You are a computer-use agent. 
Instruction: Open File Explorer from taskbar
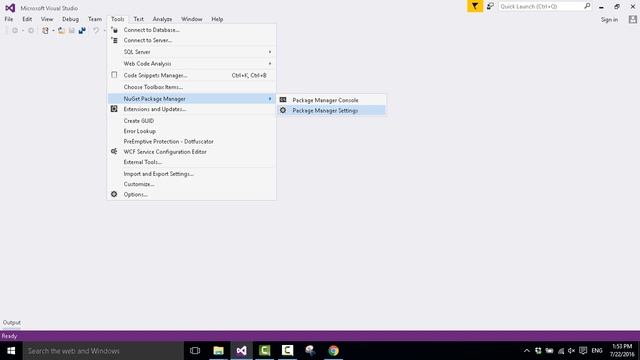tap(218, 351)
